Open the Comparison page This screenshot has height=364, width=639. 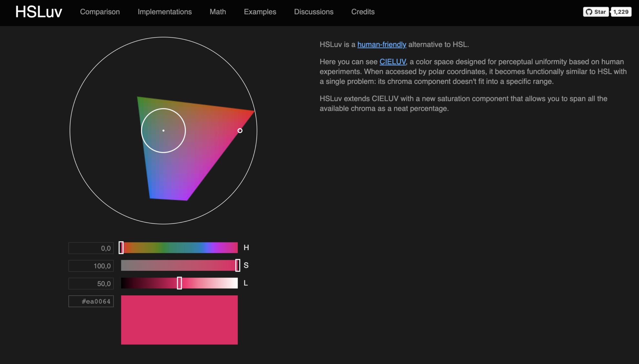tap(100, 12)
